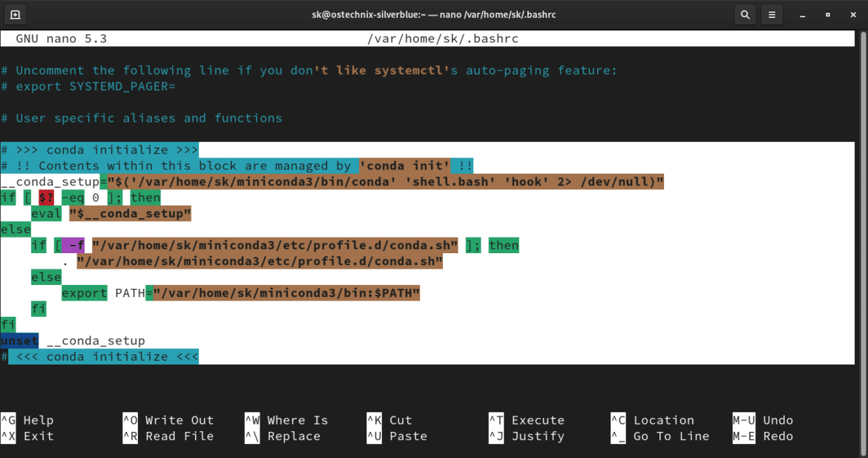Open the hamburger menu in the titlebar
The height and width of the screenshot is (458, 868).
(772, 14)
